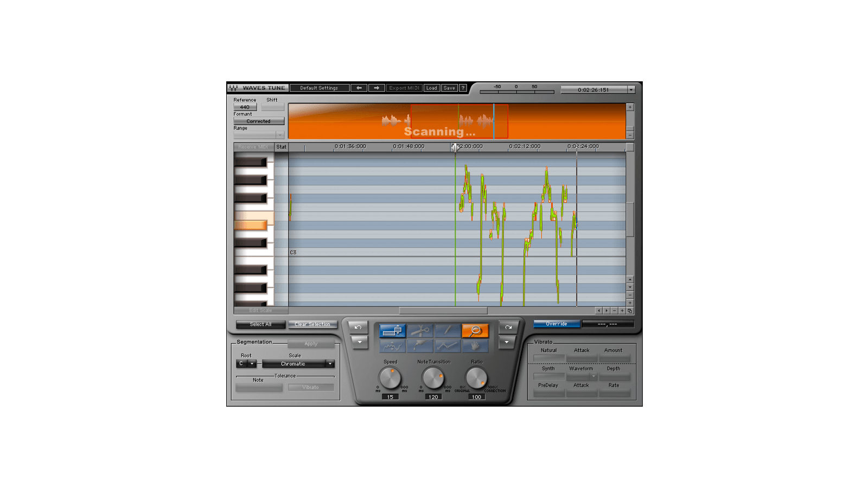Image resolution: width=868 pixels, height=488 pixels.
Task: Zoom out horizontally on the timeline
Action: click(614, 311)
